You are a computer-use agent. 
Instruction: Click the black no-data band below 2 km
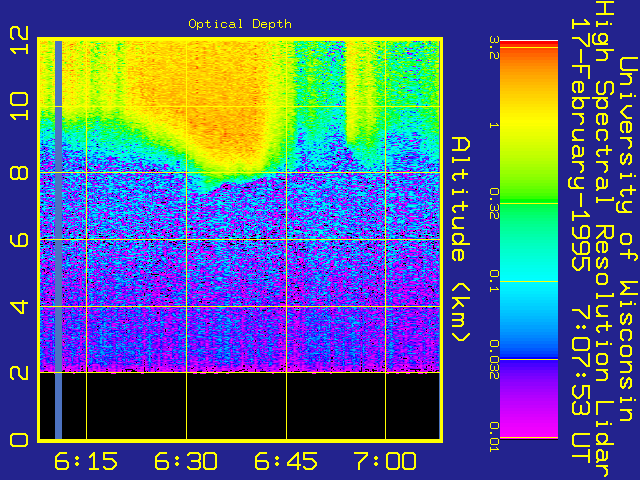(240, 406)
